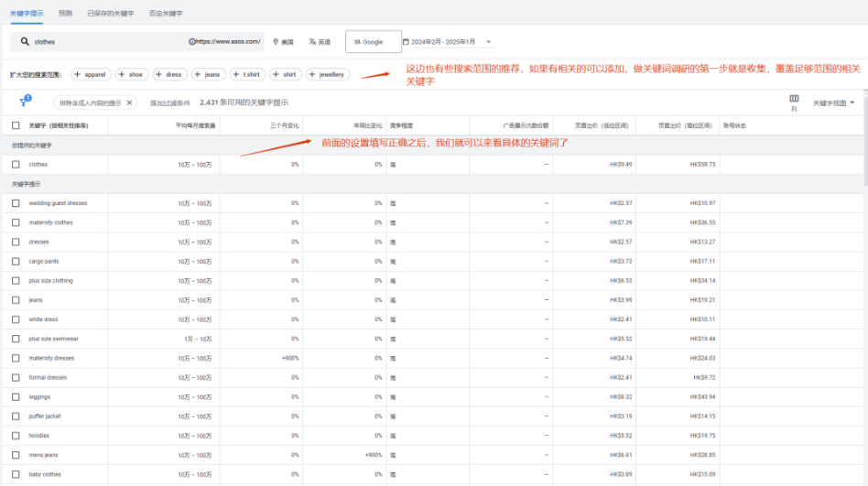This screenshot has width=868, height=486.
Task: Select the checkbox for 'cargo pants'
Action: coord(16,261)
